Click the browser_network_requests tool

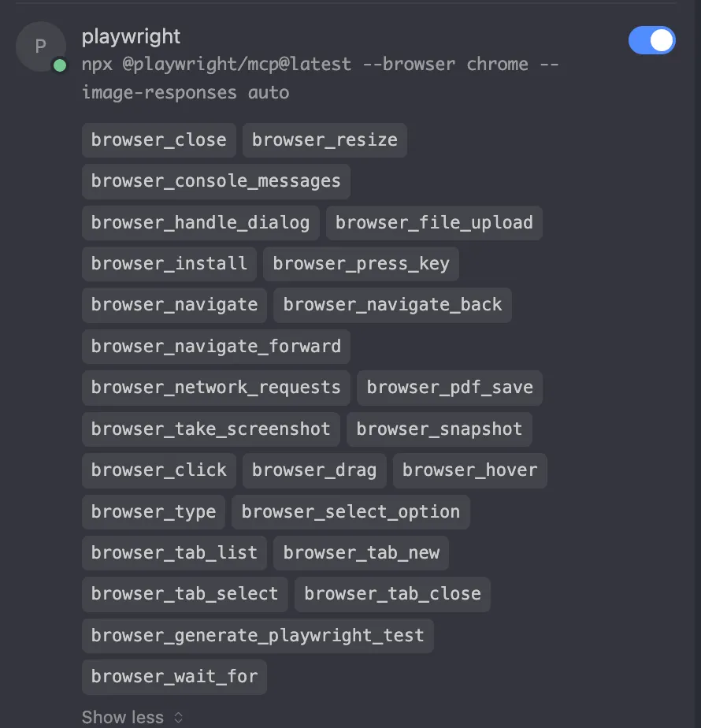[216, 388]
